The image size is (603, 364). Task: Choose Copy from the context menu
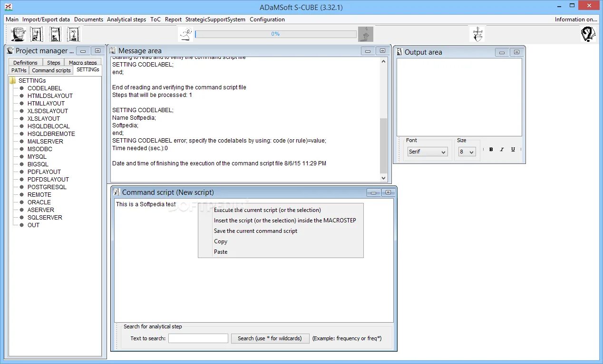[281, 241]
